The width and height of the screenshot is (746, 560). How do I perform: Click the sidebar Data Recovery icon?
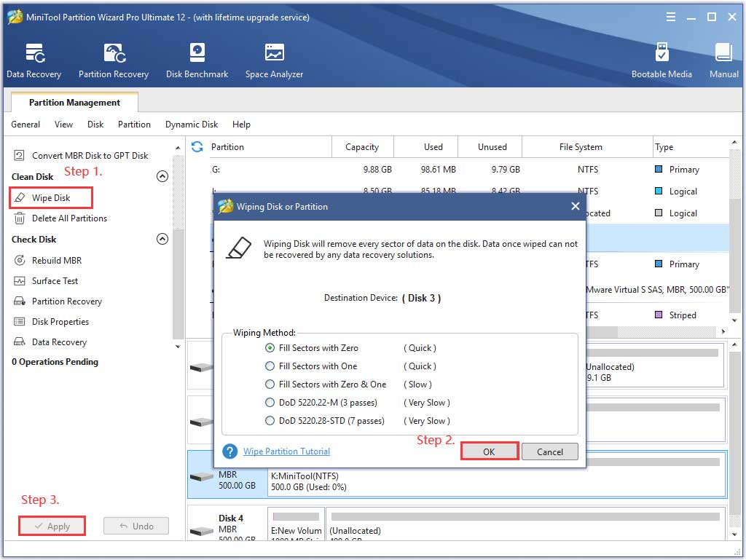[20, 342]
